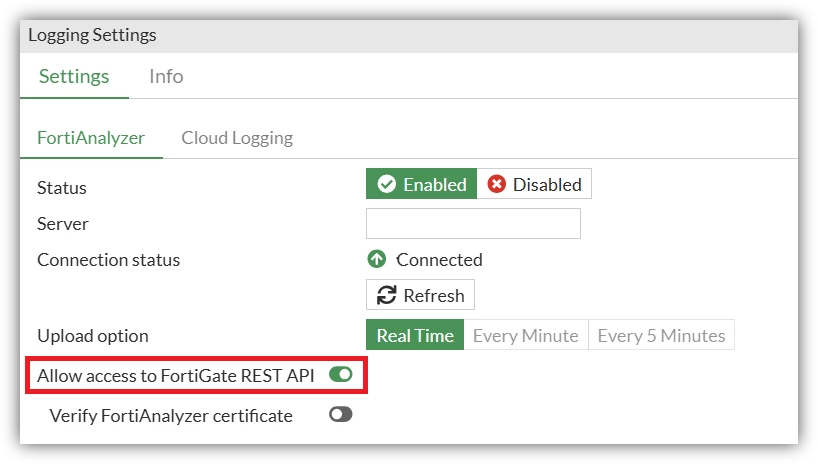The width and height of the screenshot is (818, 464).
Task: Set Status to Disabled
Action: pos(534,184)
